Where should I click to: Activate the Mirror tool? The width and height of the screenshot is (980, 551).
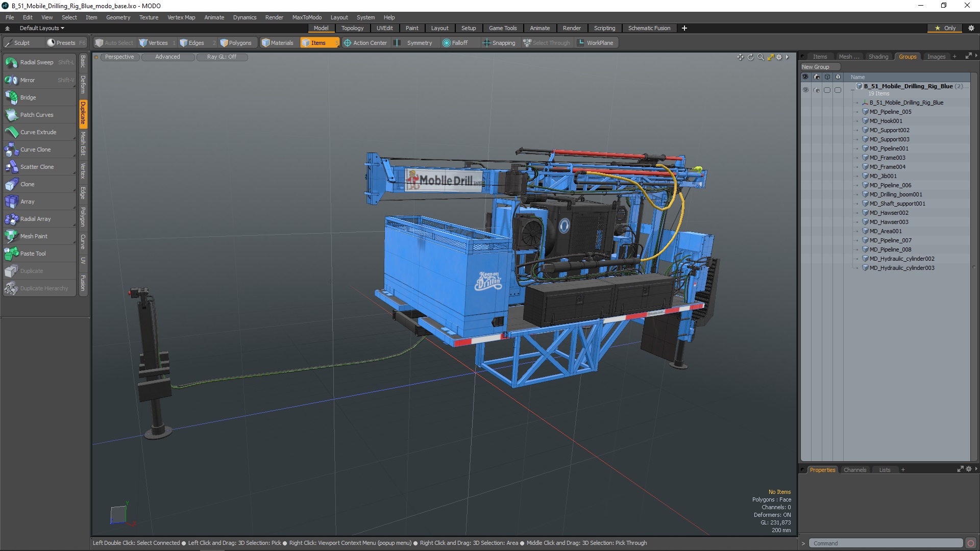(39, 80)
